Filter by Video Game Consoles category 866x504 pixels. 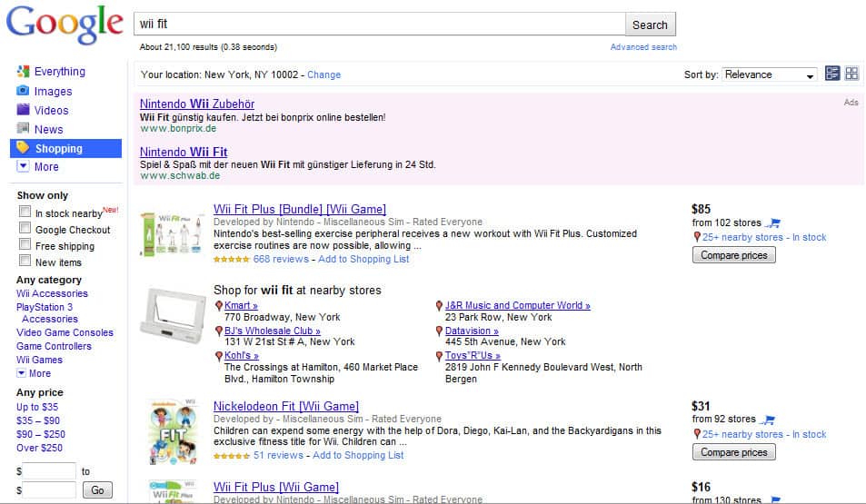[65, 332]
